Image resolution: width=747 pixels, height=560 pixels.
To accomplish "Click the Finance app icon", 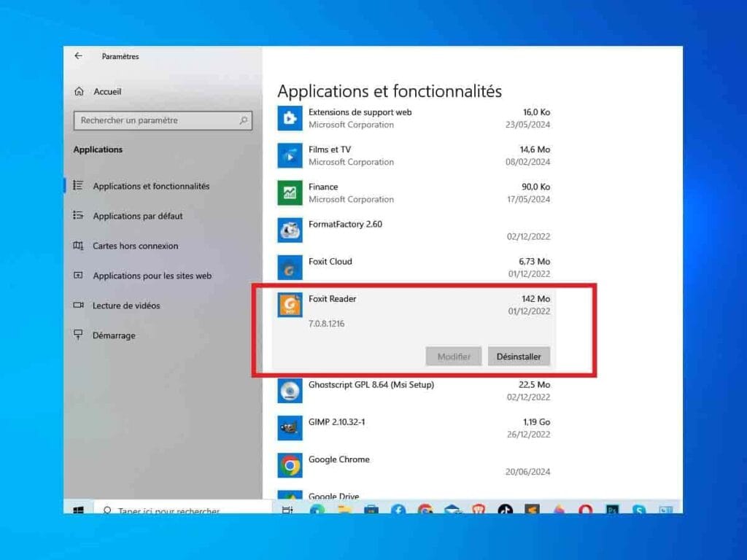I will point(290,192).
